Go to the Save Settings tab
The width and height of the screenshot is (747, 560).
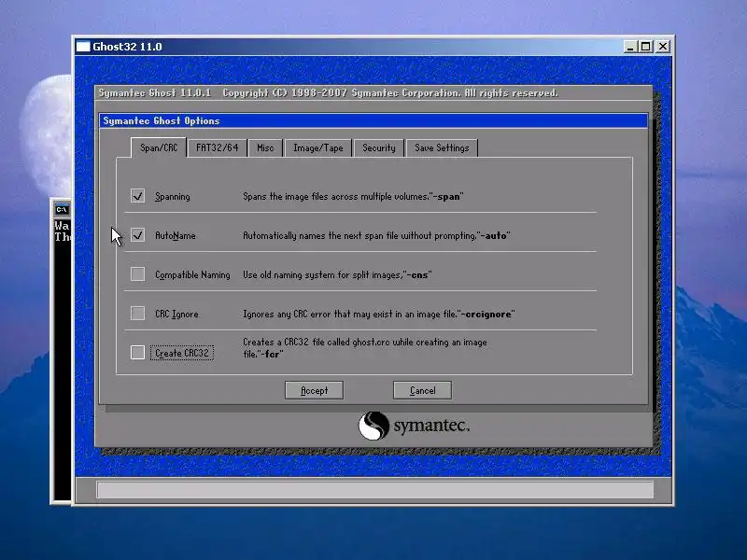(x=442, y=147)
